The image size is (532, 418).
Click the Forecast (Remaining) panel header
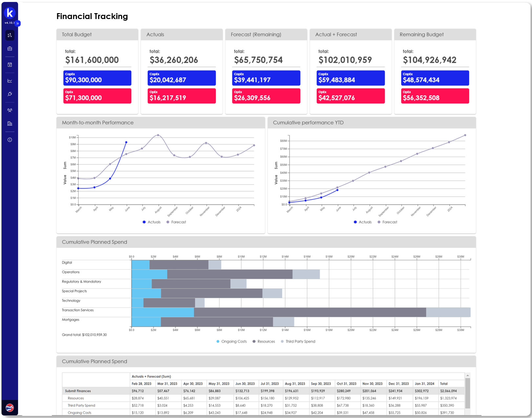(266, 34)
